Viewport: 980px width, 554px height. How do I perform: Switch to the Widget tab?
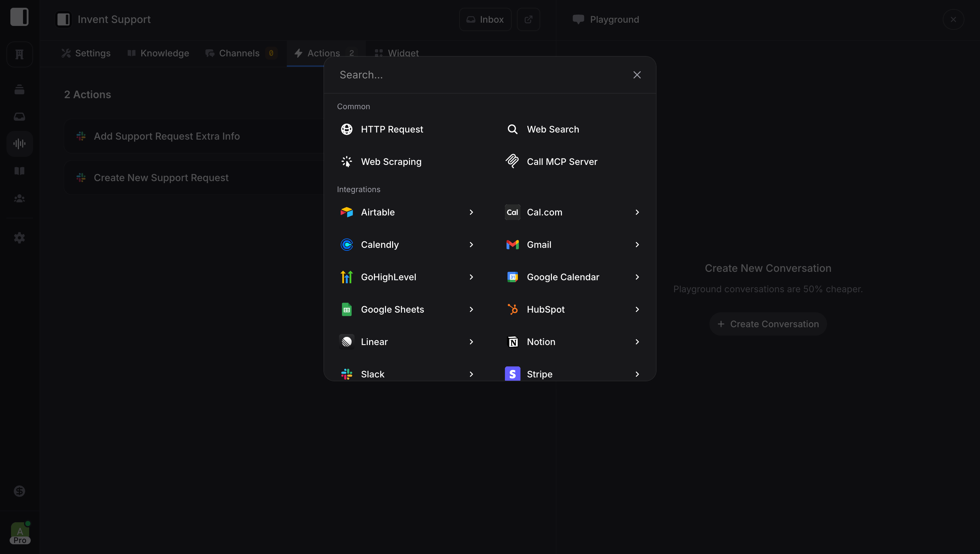(x=397, y=53)
